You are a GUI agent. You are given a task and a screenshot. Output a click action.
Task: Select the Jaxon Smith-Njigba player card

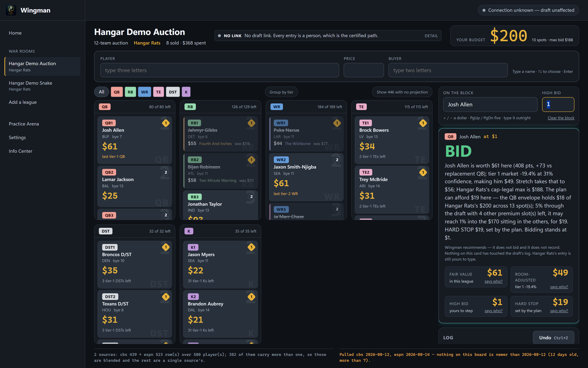pyautogui.click(x=306, y=177)
